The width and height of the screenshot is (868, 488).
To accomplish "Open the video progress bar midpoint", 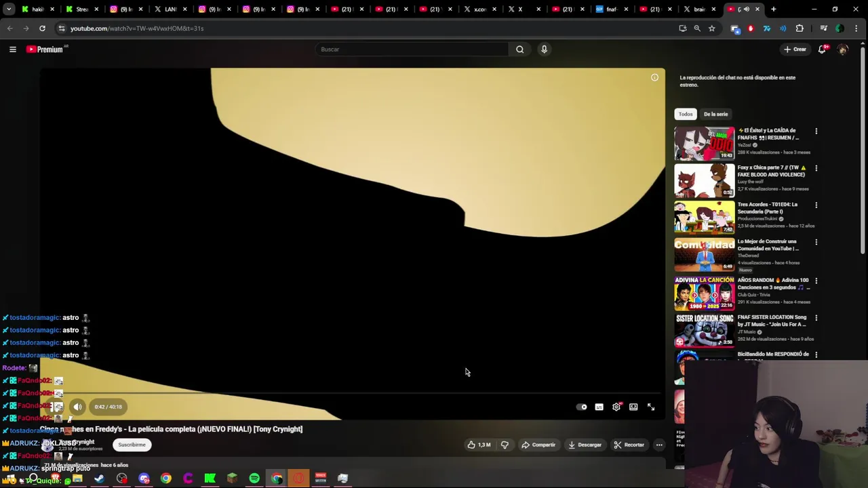I will click(353, 393).
